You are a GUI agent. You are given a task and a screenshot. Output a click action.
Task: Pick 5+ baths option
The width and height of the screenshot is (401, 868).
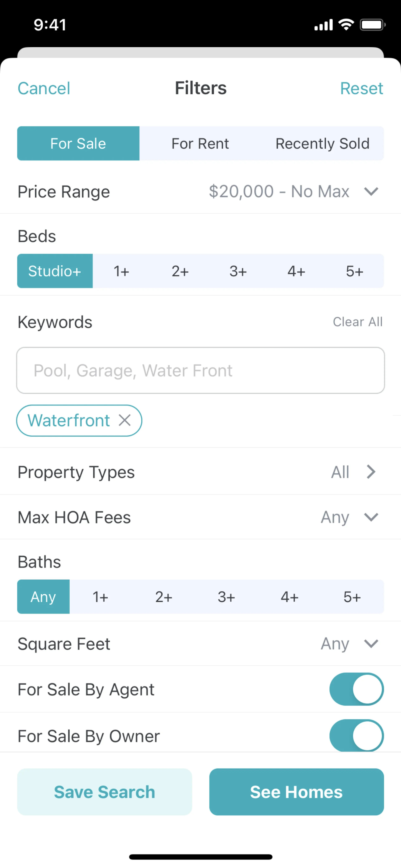(x=352, y=597)
